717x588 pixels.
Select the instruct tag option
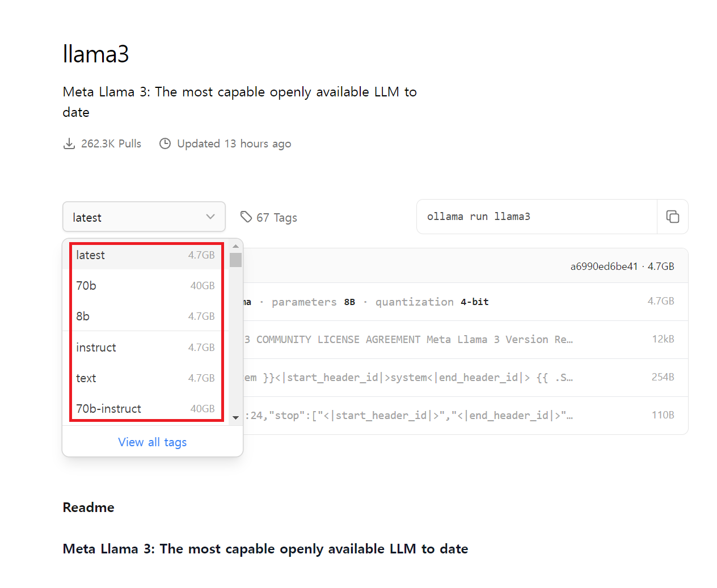click(x=146, y=348)
